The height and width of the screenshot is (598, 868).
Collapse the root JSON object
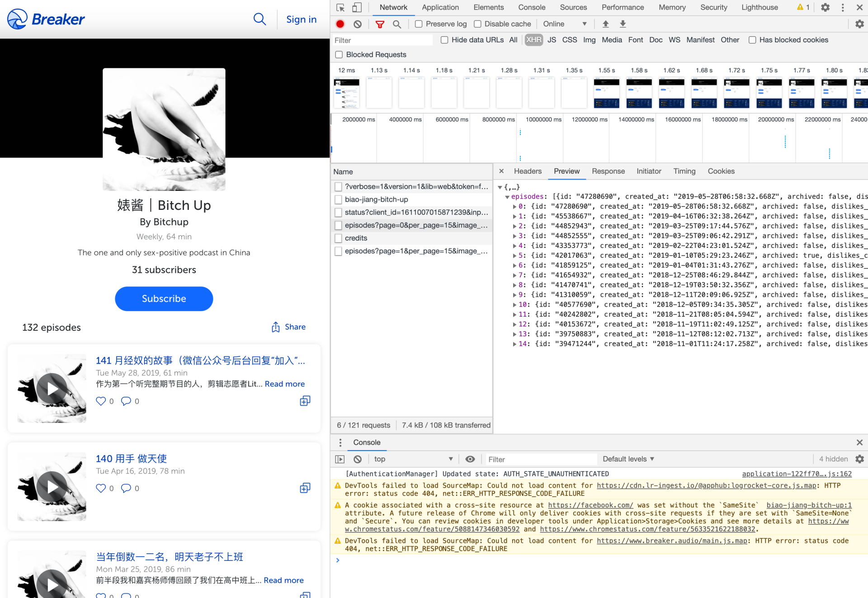click(x=500, y=187)
